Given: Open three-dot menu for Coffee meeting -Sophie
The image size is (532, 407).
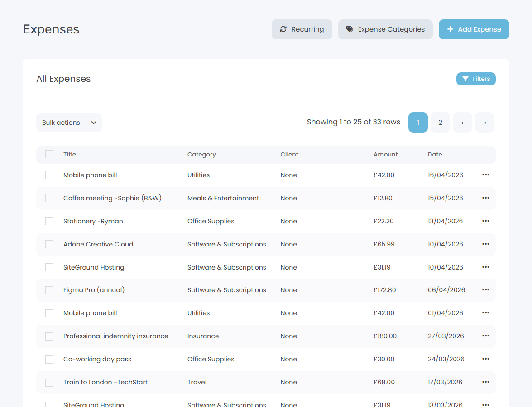Looking at the screenshot, I should click(x=485, y=198).
